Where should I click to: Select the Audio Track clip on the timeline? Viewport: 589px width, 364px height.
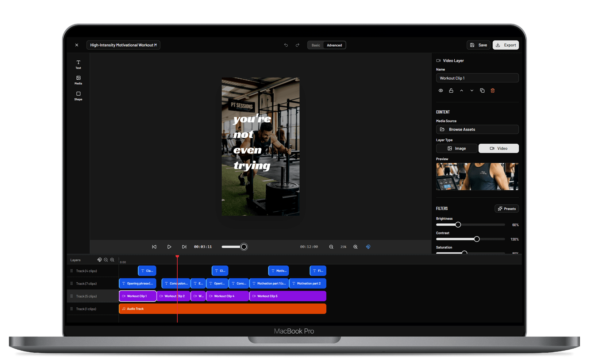222,309
